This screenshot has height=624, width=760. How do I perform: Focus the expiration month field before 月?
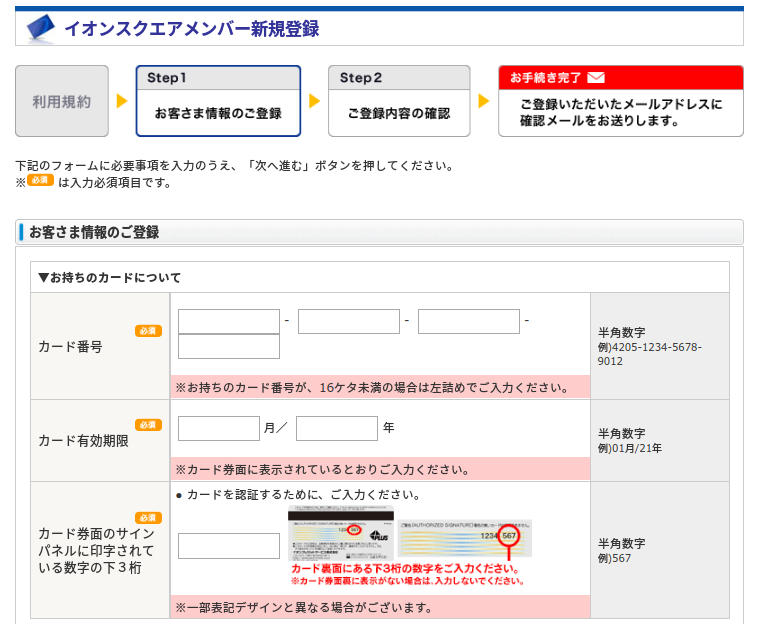219,428
